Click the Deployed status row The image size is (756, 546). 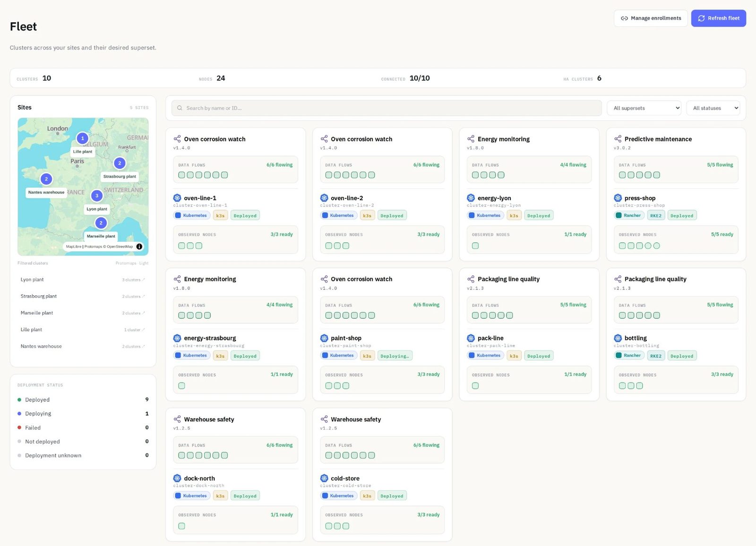[83, 400]
